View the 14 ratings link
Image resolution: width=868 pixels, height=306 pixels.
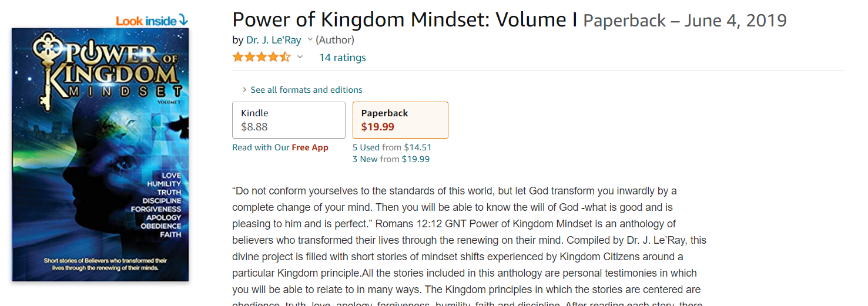pyautogui.click(x=342, y=58)
